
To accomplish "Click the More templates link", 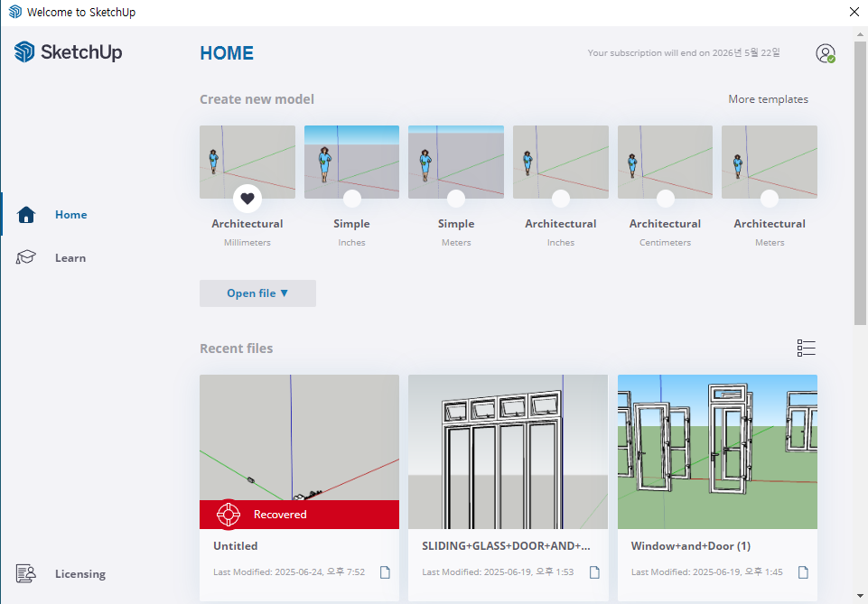I will coord(768,99).
